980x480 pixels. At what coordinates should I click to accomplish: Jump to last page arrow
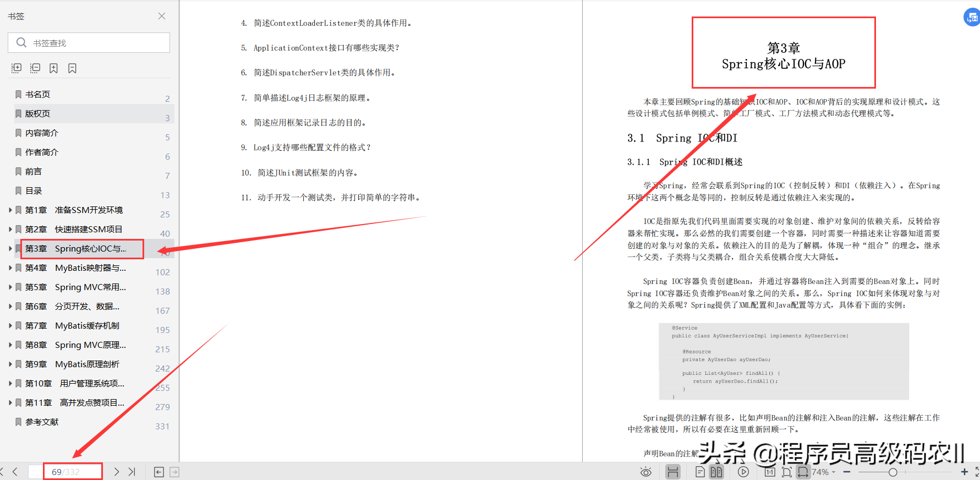pos(132,472)
